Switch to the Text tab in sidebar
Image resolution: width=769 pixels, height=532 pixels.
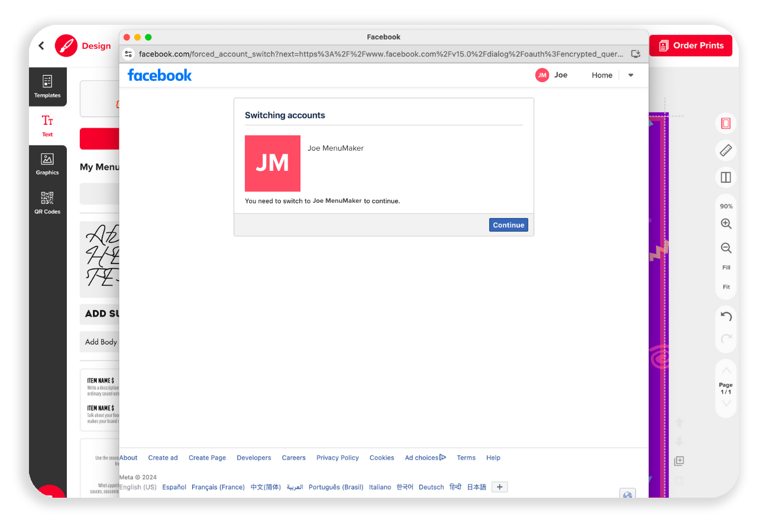pyautogui.click(x=47, y=125)
